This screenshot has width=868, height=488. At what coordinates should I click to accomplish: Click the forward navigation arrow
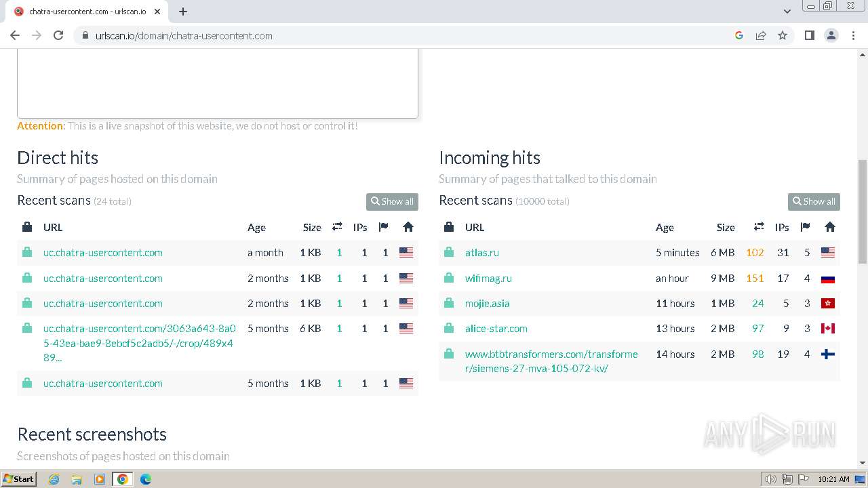pyautogui.click(x=37, y=35)
